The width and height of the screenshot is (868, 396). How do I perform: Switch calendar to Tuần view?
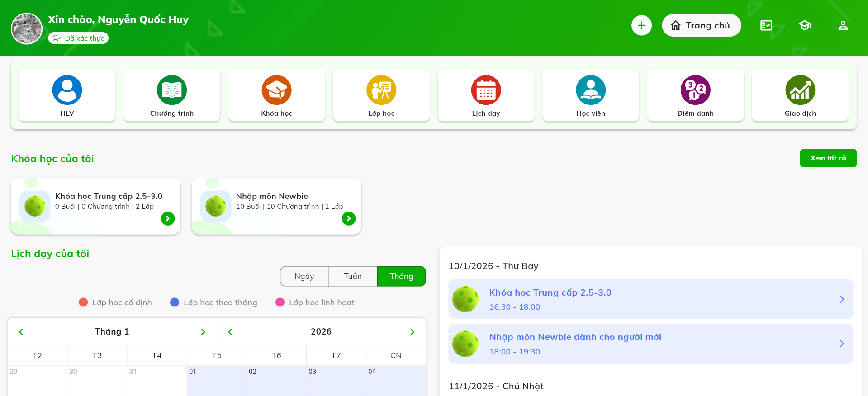point(353,276)
